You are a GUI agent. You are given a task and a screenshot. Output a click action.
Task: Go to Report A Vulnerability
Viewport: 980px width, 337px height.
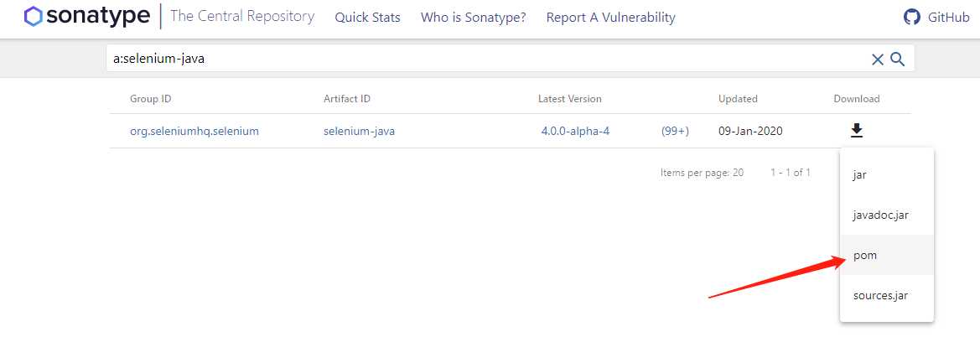610,17
